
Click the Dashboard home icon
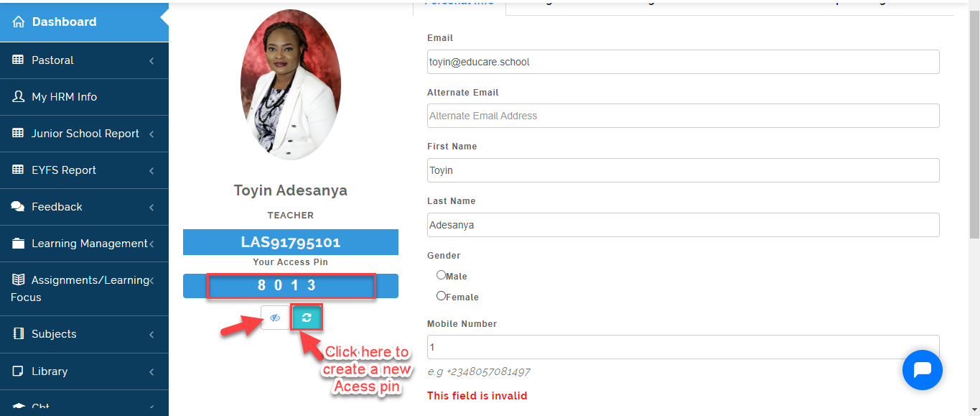pos(19,22)
